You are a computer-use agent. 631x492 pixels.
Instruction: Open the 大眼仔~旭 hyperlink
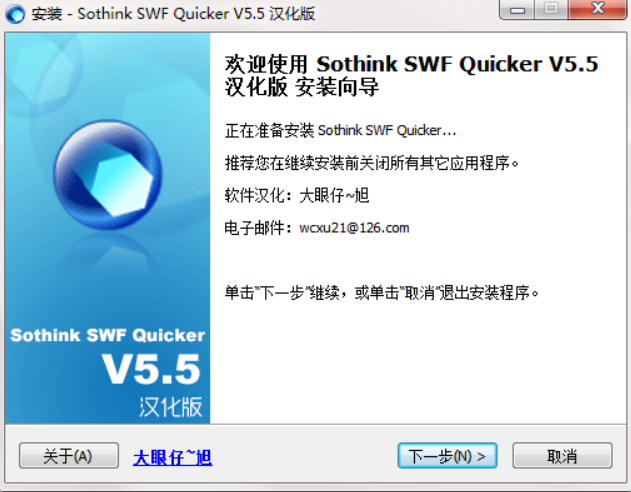click(172, 457)
